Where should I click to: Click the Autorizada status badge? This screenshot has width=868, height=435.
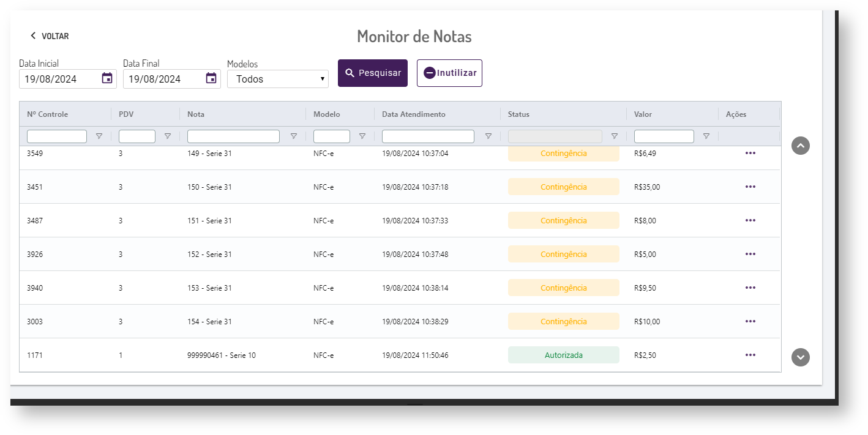tap(563, 355)
